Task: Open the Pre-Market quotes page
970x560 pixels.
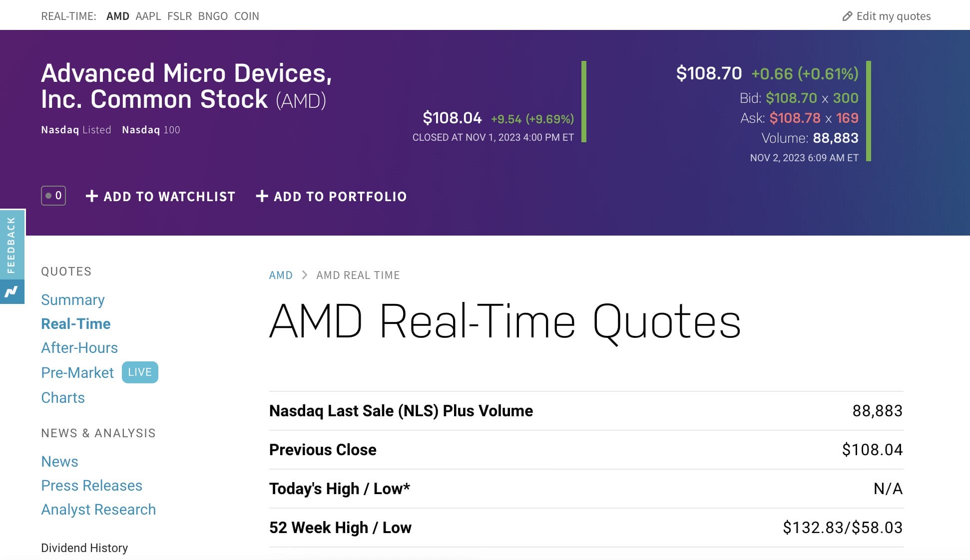Action: pyautogui.click(x=77, y=373)
